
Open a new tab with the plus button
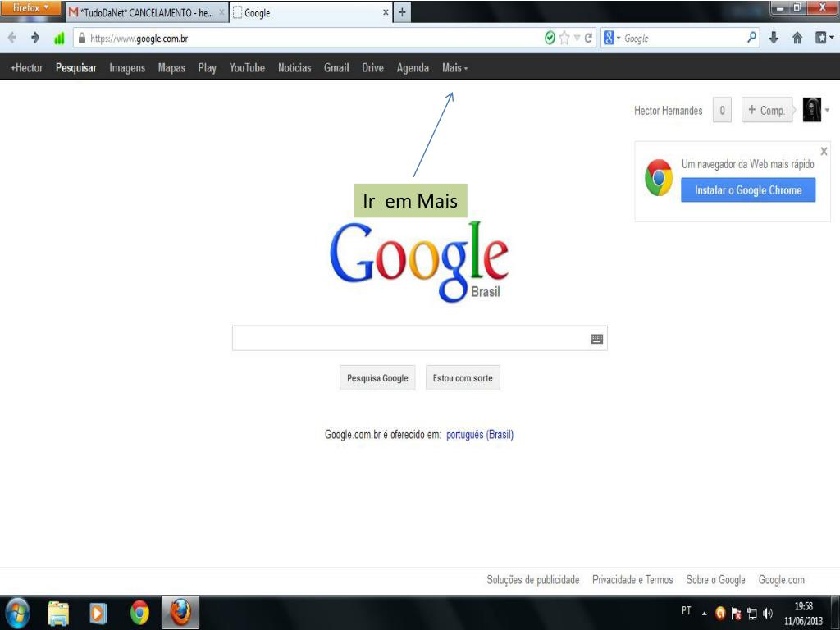click(x=402, y=12)
